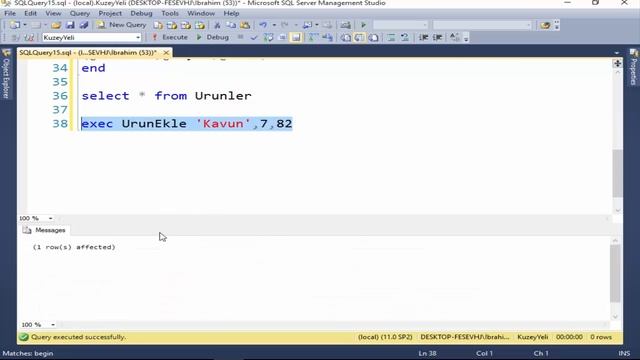Toggle Include Client Statistics
The width and height of the screenshot is (640, 360).
pos(327,38)
